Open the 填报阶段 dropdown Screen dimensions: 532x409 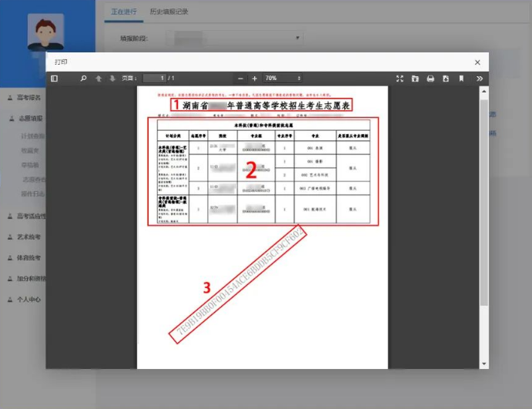[x=235, y=38]
